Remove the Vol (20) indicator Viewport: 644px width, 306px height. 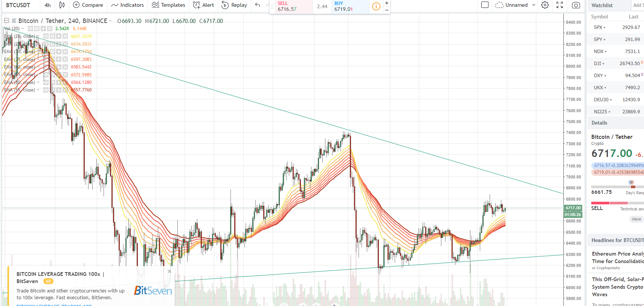click(50, 29)
